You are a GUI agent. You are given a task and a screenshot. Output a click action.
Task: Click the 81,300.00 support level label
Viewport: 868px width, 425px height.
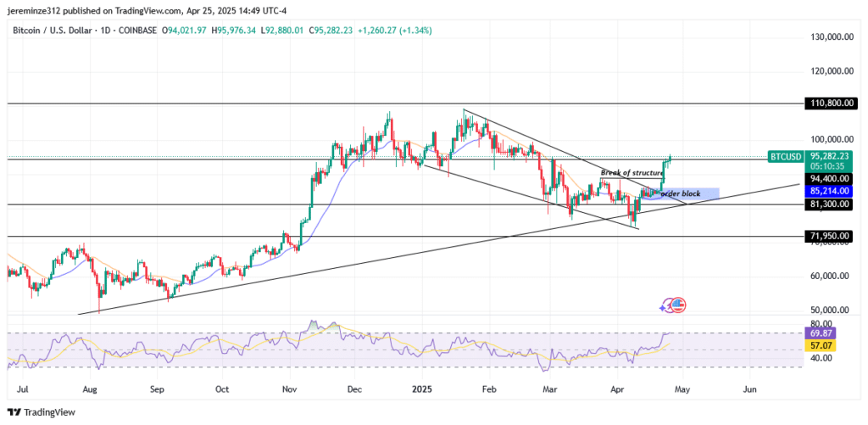tap(828, 204)
